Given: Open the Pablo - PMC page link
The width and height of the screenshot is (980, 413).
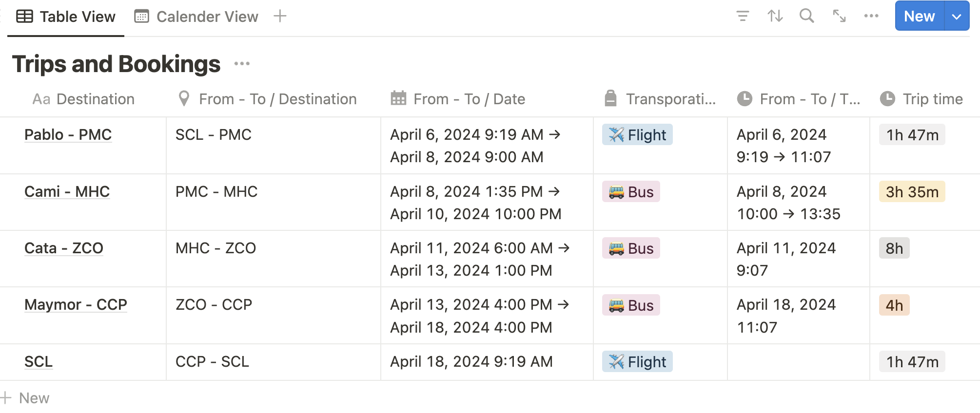Looking at the screenshot, I should tap(68, 134).
